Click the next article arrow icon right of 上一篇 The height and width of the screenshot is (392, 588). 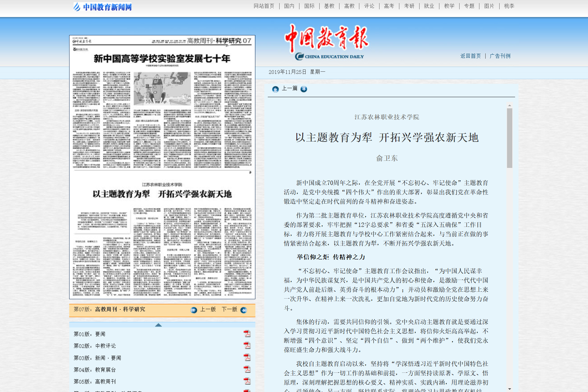point(304,89)
